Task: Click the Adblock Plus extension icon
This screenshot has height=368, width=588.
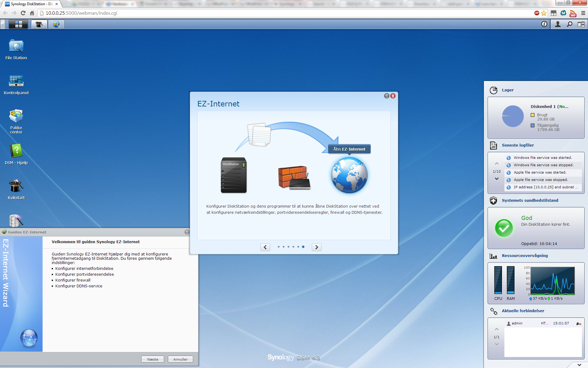Action: (537, 13)
